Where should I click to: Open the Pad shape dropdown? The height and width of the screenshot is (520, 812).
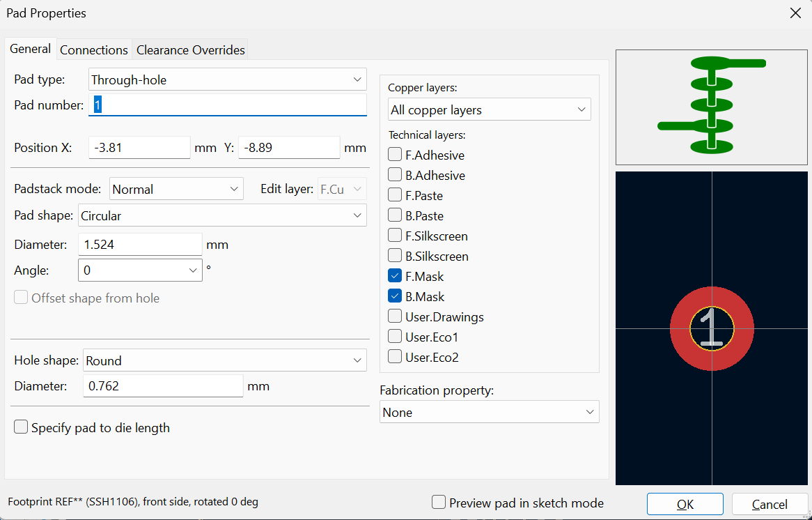click(222, 215)
